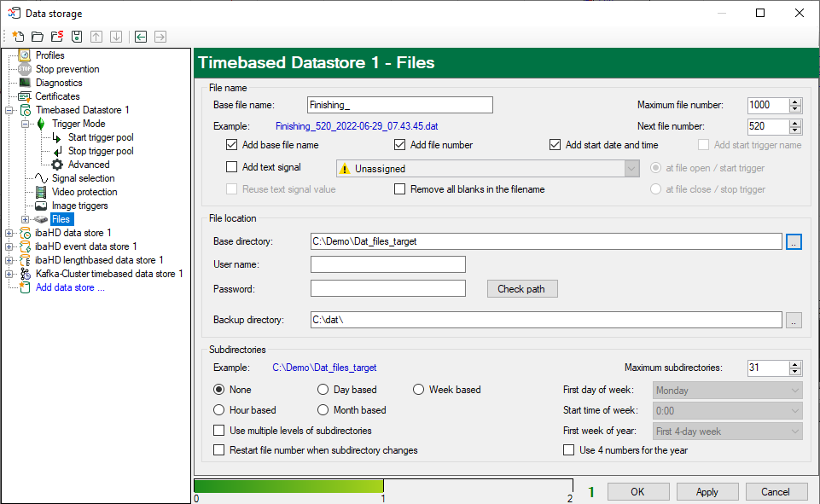The height and width of the screenshot is (504, 820).
Task: Click the new configuration toolbar icon
Action: point(18,37)
